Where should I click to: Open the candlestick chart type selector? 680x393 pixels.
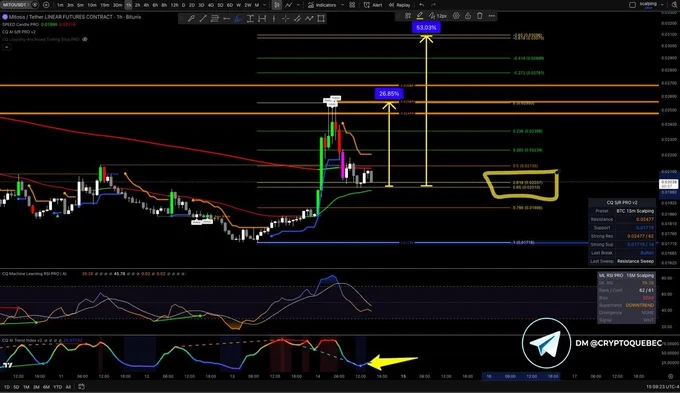277,5
